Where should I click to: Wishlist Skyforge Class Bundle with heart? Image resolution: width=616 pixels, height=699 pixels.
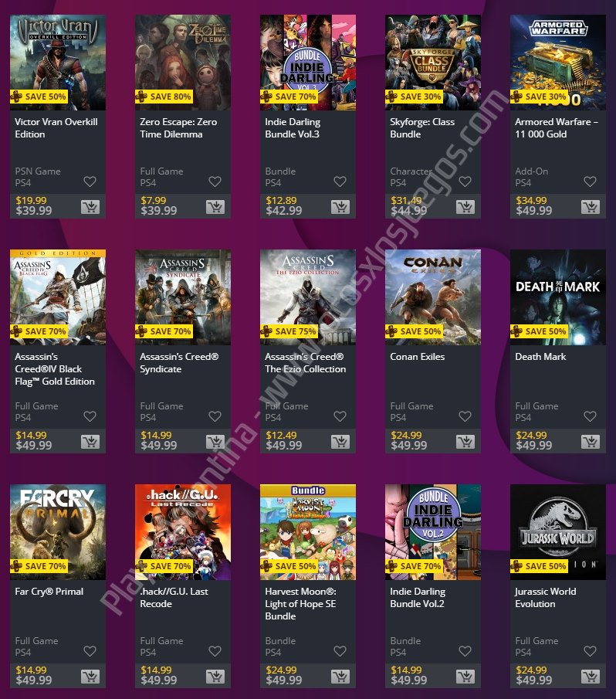coord(465,182)
